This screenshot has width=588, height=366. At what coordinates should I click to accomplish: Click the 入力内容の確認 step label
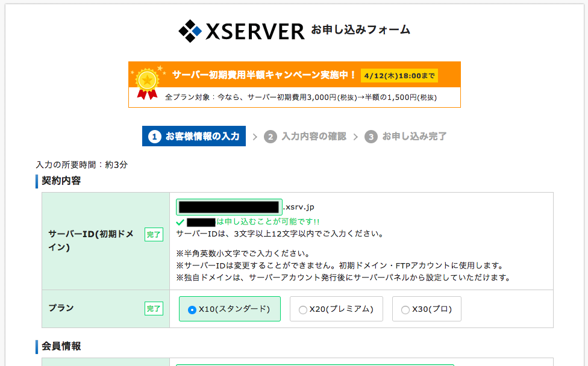point(314,137)
